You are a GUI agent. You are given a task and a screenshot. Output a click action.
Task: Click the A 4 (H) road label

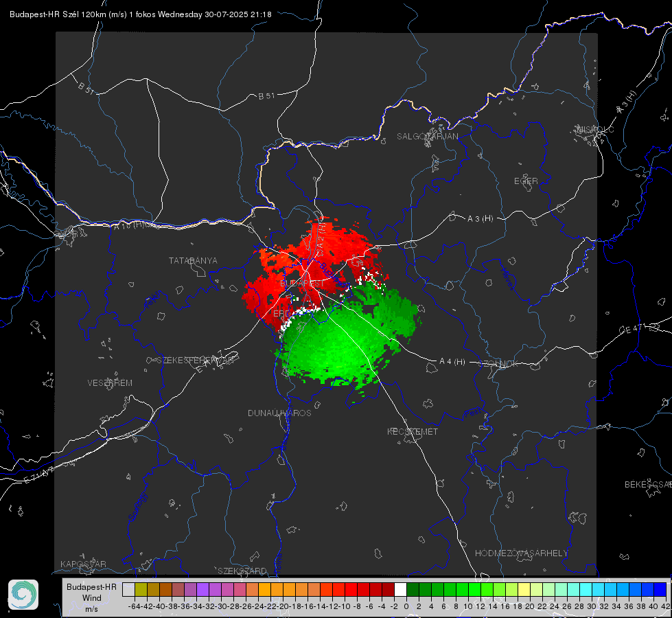point(452,362)
